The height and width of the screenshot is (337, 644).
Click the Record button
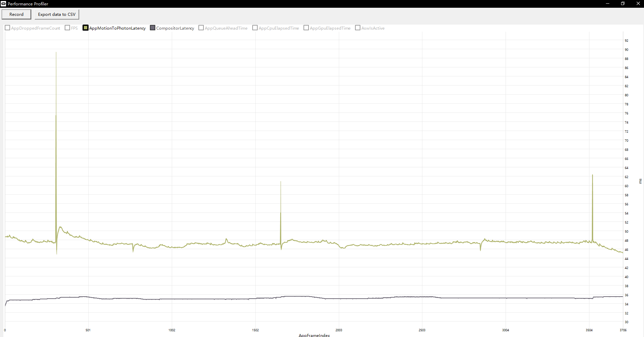point(17,14)
